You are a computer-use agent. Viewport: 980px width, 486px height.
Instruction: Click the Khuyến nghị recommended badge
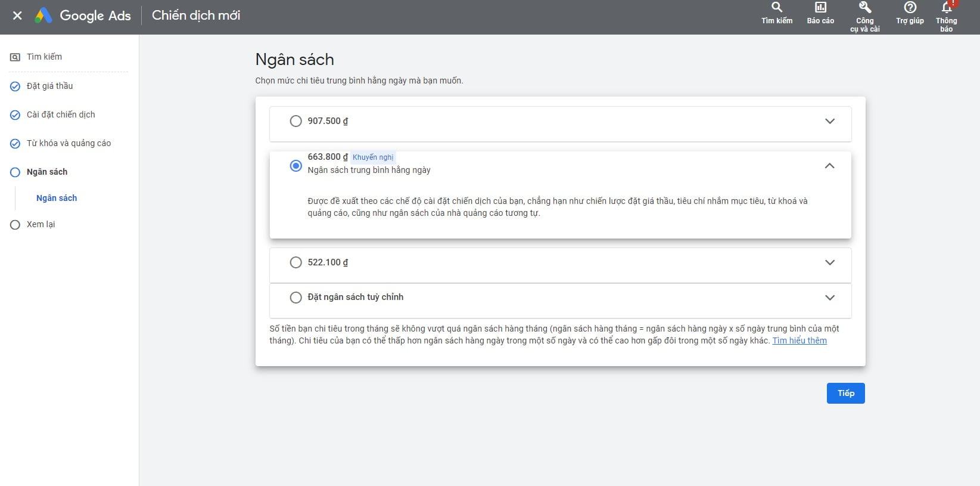373,157
